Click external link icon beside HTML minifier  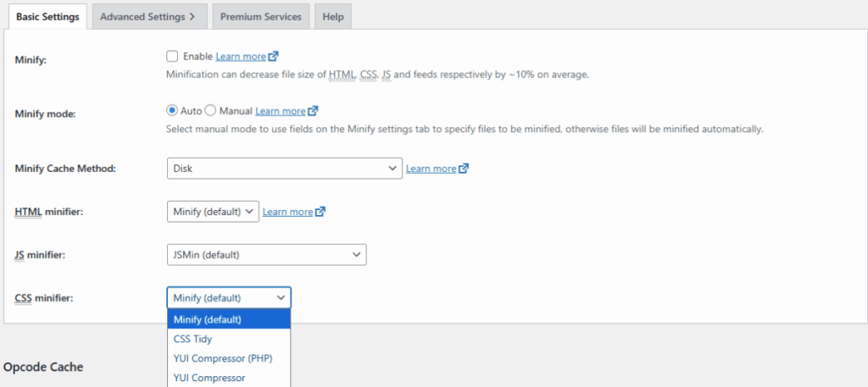(320, 212)
